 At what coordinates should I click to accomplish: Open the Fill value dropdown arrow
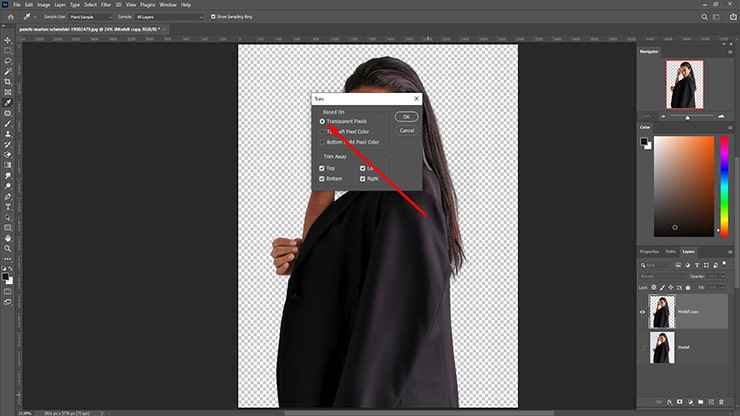click(723, 288)
